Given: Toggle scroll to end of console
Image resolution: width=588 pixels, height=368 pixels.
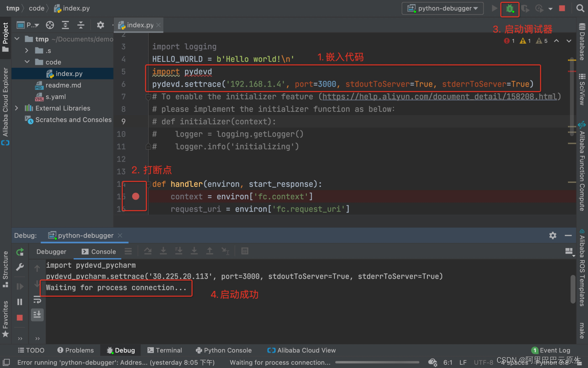Looking at the screenshot, I should tap(37, 315).
